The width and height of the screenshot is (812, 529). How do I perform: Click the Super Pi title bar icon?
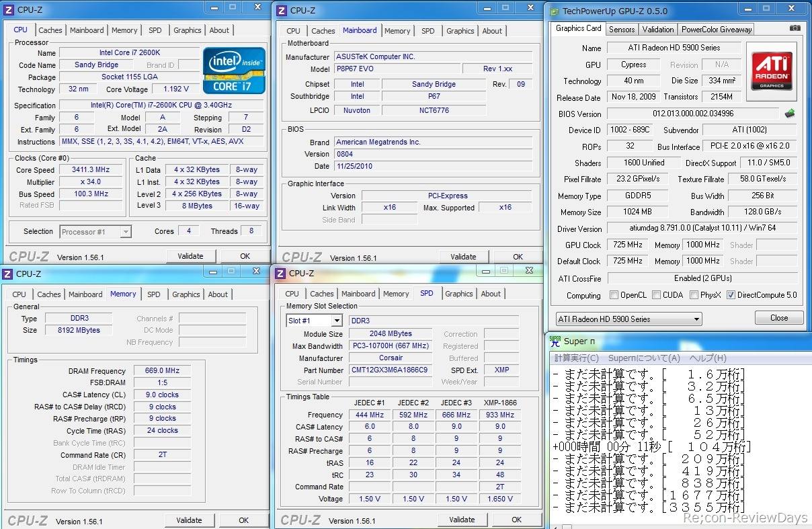[x=555, y=341]
